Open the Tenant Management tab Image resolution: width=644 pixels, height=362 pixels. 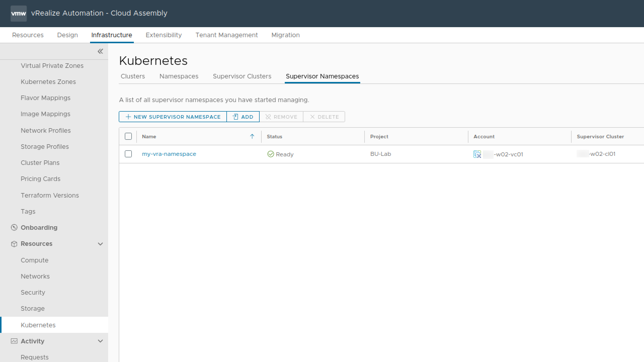click(x=227, y=35)
